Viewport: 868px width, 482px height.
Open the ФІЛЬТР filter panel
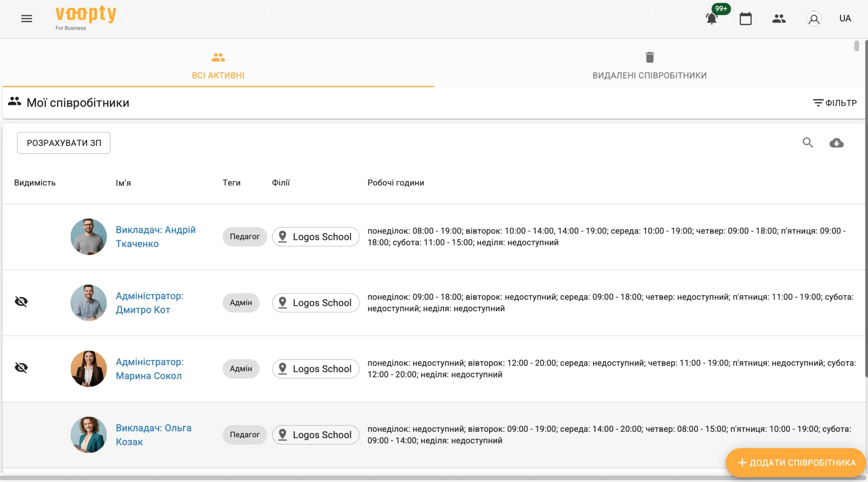pyautogui.click(x=835, y=103)
